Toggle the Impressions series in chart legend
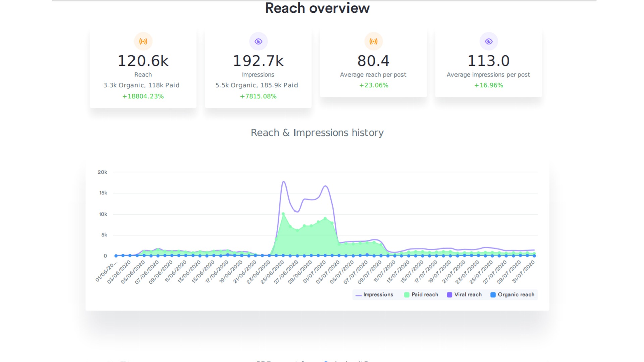The image size is (644, 362). point(378,295)
